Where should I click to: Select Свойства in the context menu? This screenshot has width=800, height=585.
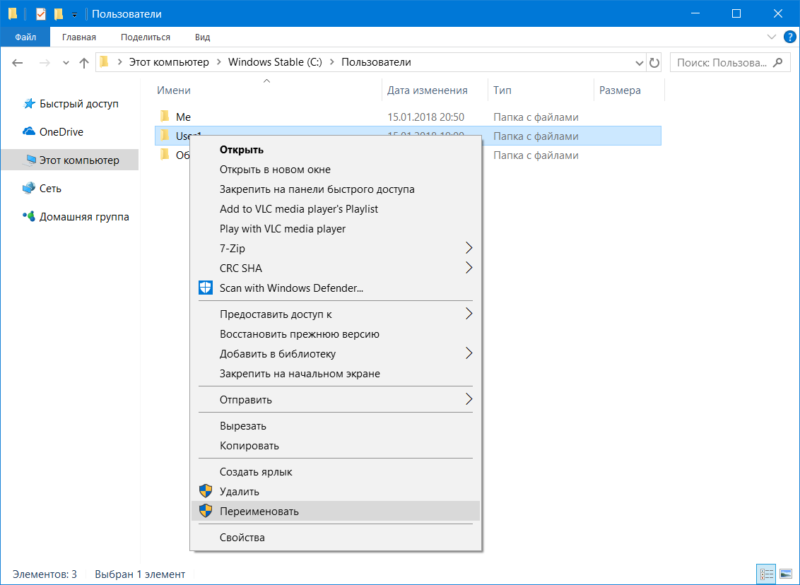click(x=242, y=537)
